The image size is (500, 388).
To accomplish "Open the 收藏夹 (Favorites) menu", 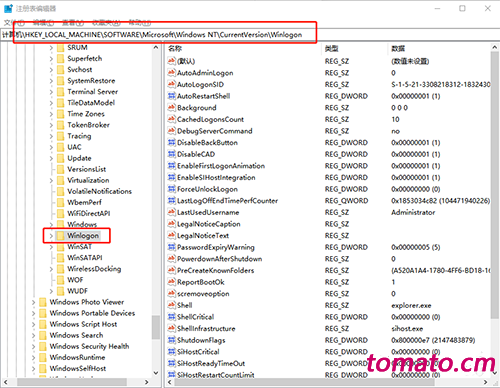I will (106, 23).
